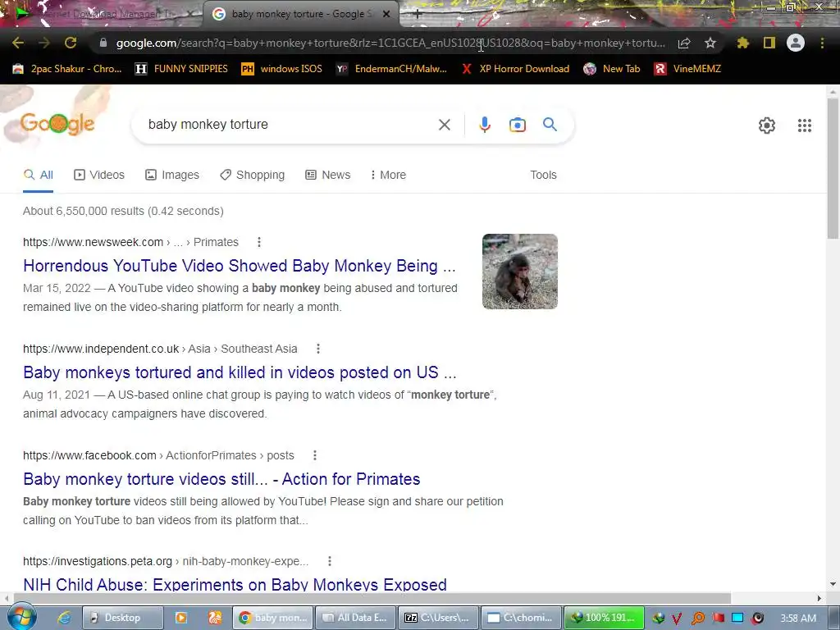Viewport: 840px width, 630px height.
Task: Open the Windows Start orb
Action: click(x=21, y=617)
